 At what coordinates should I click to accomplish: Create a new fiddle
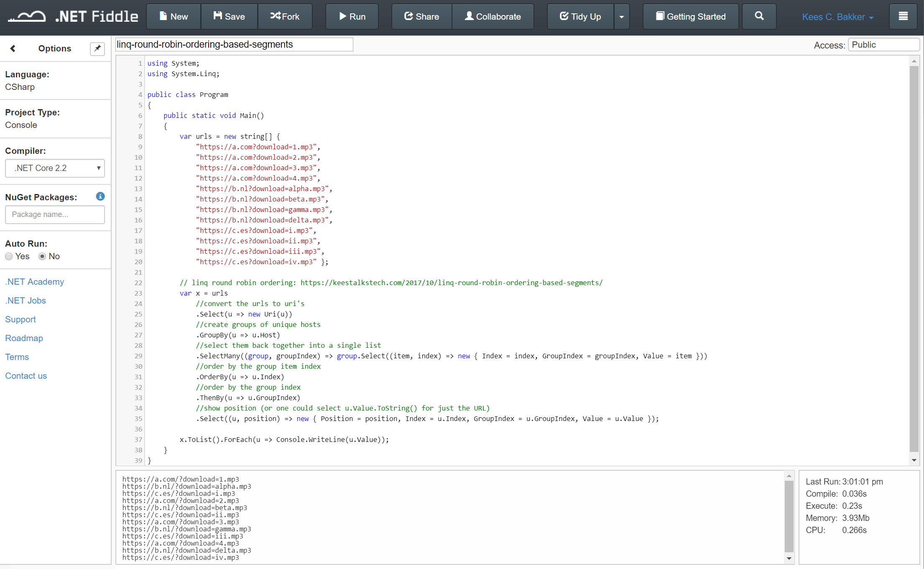point(173,17)
